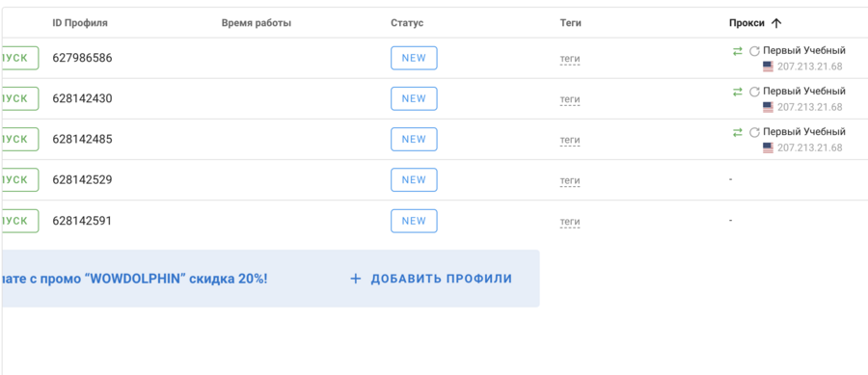Click refresh proxy icon for profile 628142430
Screen dimensions: 868x375
754,92
